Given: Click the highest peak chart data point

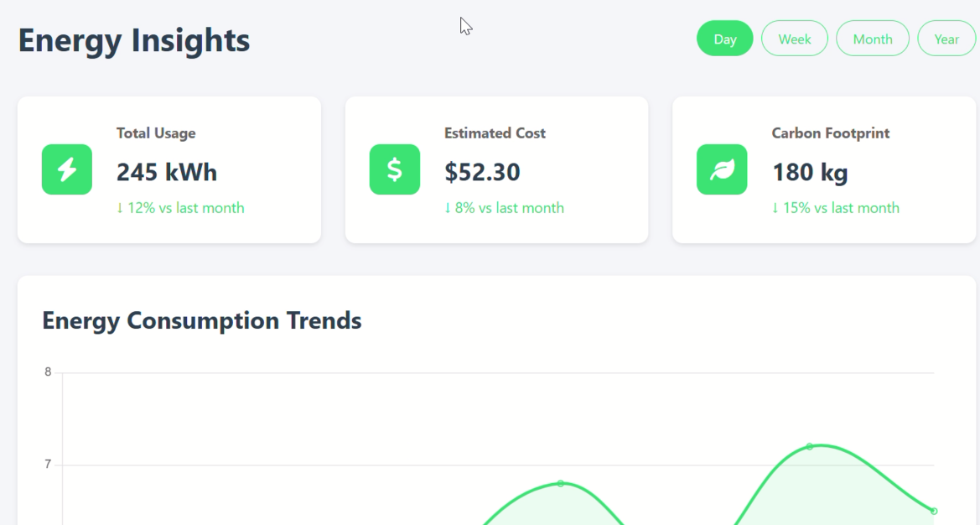Looking at the screenshot, I should (x=809, y=446).
